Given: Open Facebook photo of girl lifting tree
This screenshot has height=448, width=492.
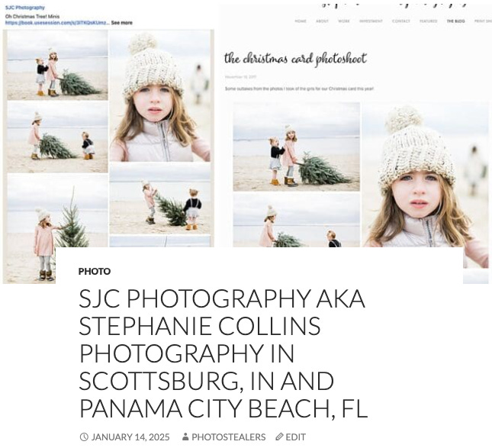Looking at the screenshot, I should pos(159,198).
